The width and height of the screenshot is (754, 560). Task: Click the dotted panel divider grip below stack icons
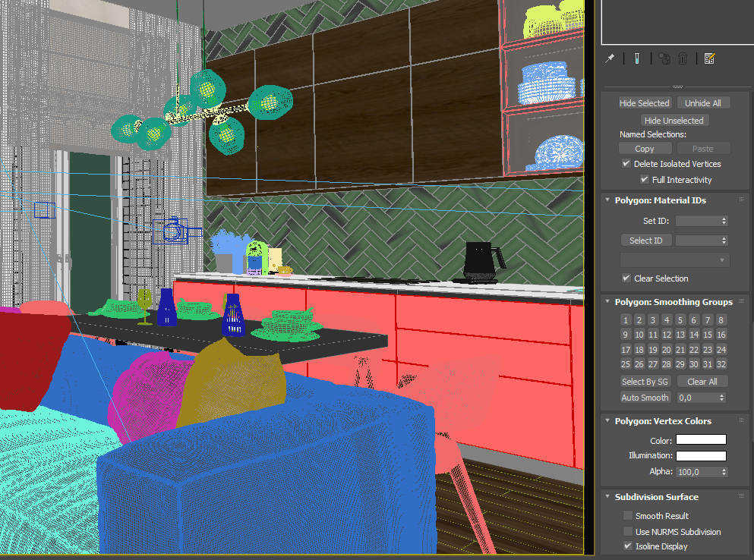click(677, 87)
